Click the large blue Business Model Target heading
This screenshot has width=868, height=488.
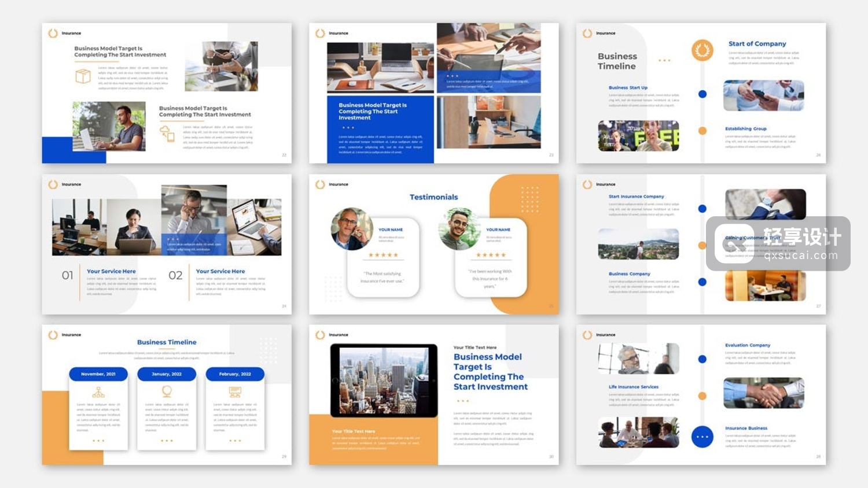pos(491,372)
